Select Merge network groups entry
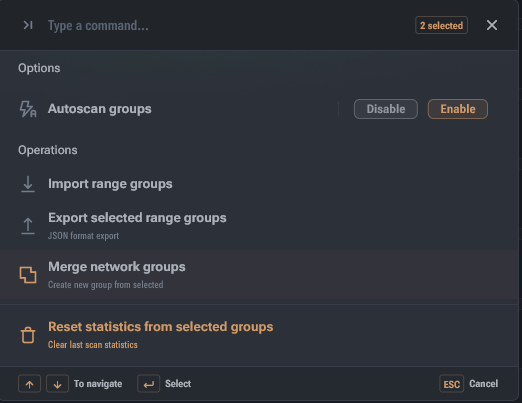Image resolution: width=522 pixels, height=403 pixels. click(x=259, y=275)
